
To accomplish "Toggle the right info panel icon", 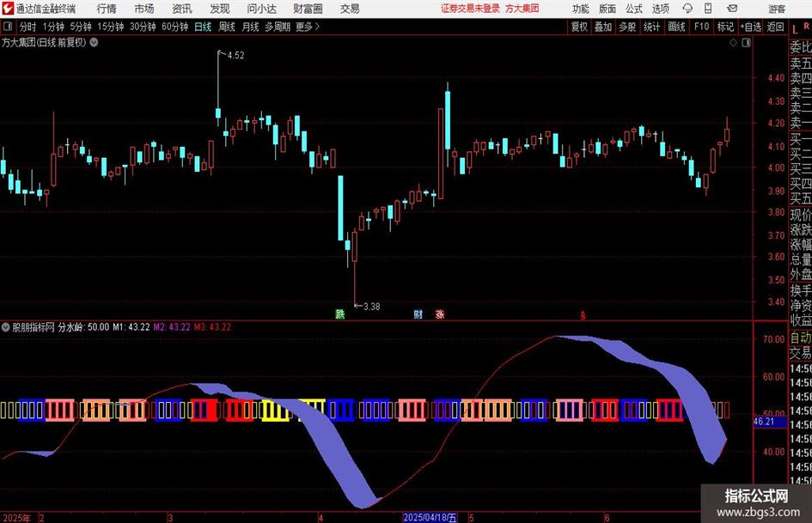I will [746, 43].
